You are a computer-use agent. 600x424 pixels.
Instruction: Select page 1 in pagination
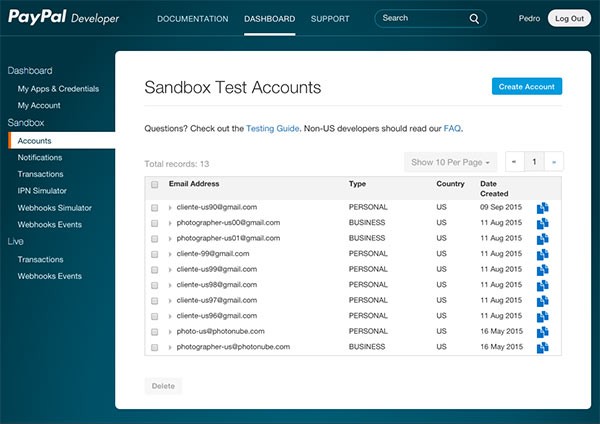tap(534, 162)
